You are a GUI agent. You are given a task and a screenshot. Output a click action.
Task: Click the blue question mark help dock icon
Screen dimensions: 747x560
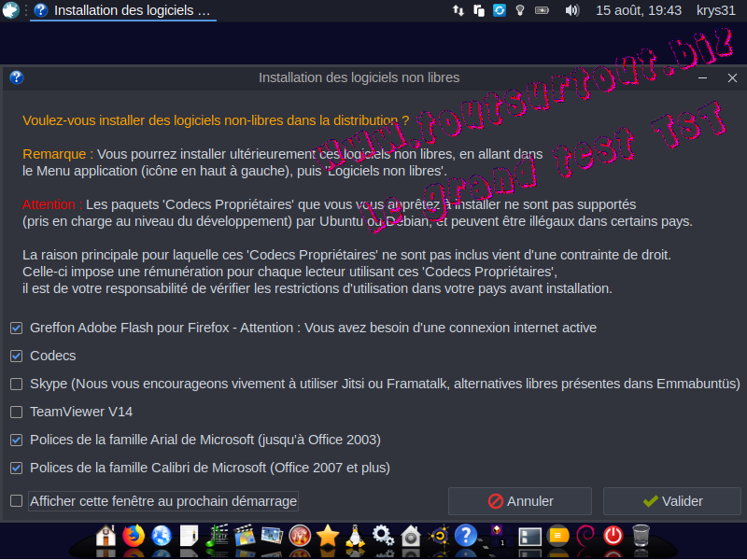click(x=466, y=536)
